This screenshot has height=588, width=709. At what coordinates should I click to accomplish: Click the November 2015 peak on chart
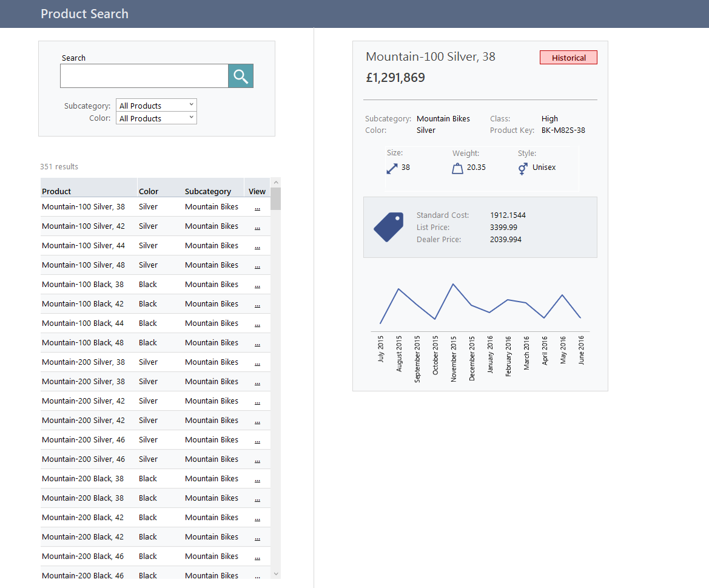(x=452, y=284)
